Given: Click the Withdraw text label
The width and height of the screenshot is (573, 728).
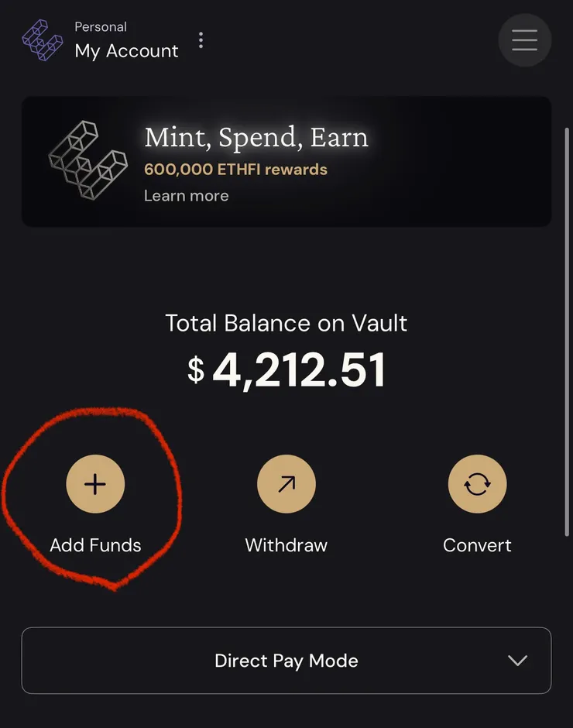Looking at the screenshot, I should click(x=286, y=545).
